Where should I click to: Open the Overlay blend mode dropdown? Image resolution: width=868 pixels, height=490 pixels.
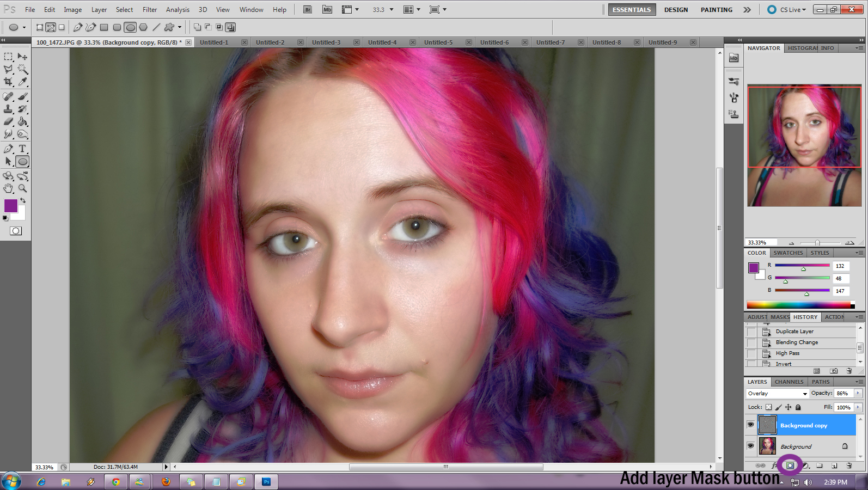[x=777, y=393]
